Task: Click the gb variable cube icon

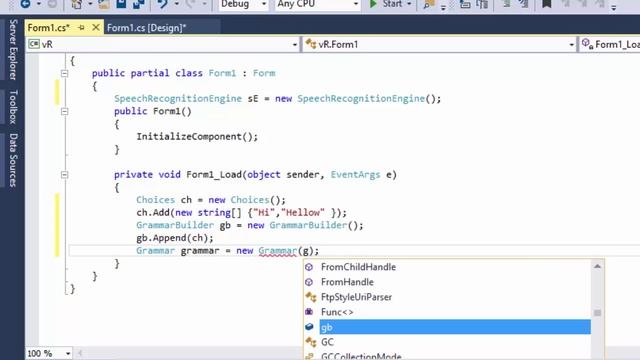Action: pyautogui.click(x=309, y=327)
